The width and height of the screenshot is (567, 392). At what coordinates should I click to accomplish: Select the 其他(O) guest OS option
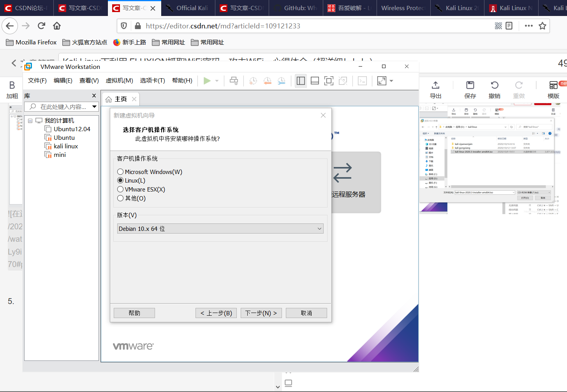[120, 198]
